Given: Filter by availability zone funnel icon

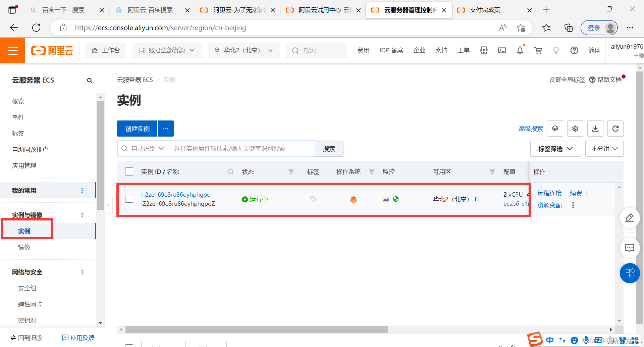Looking at the screenshot, I should (x=492, y=172).
